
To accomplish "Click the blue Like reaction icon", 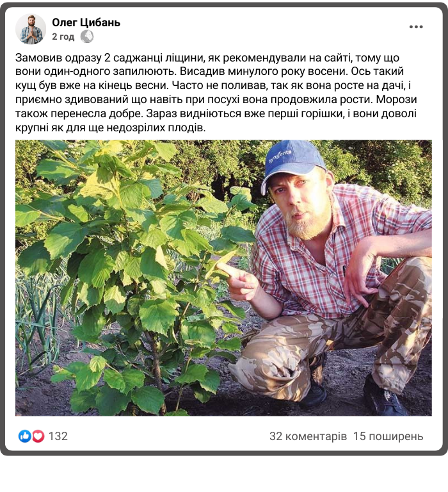I will click(25, 436).
